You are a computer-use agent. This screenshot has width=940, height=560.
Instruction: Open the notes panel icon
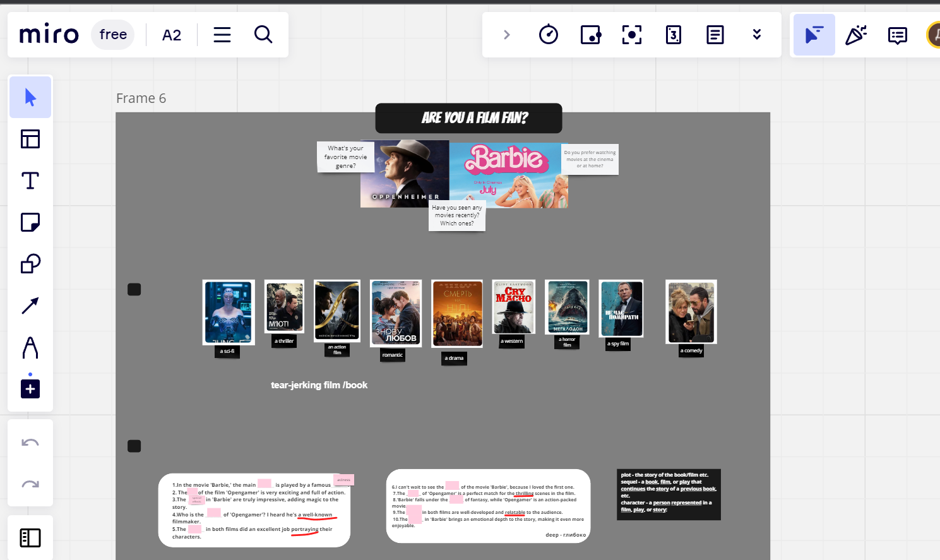click(x=715, y=35)
